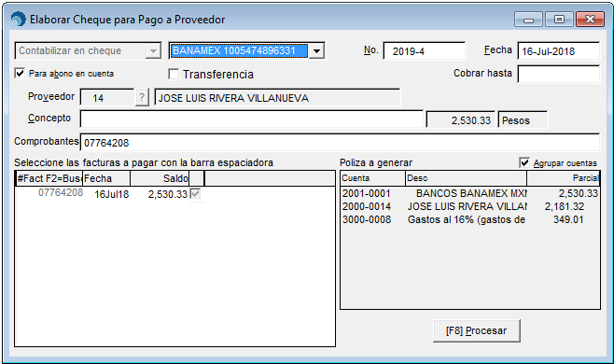The width and height of the screenshot is (614, 364).
Task: Click the empty 'Cobrar hasta' field
Action: coord(558,74)
